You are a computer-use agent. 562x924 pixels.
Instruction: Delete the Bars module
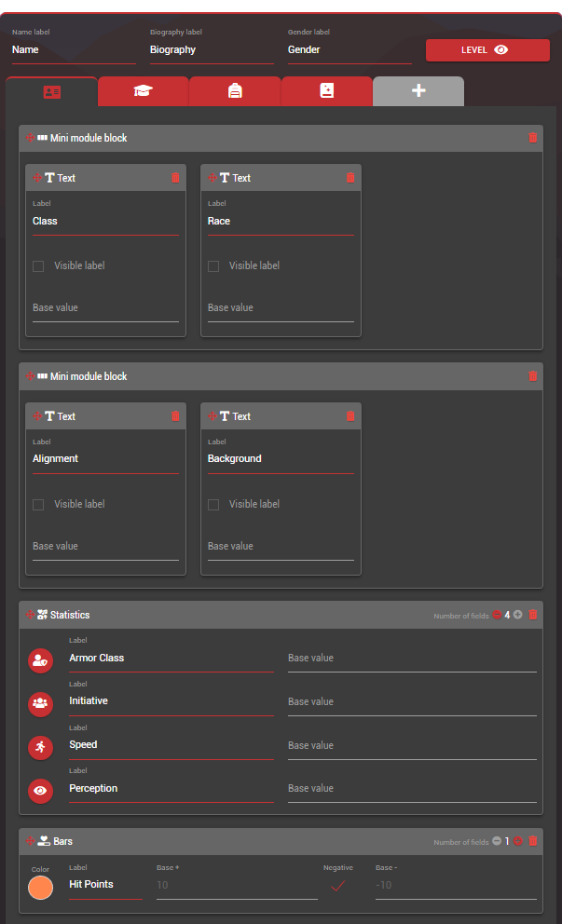533,841
